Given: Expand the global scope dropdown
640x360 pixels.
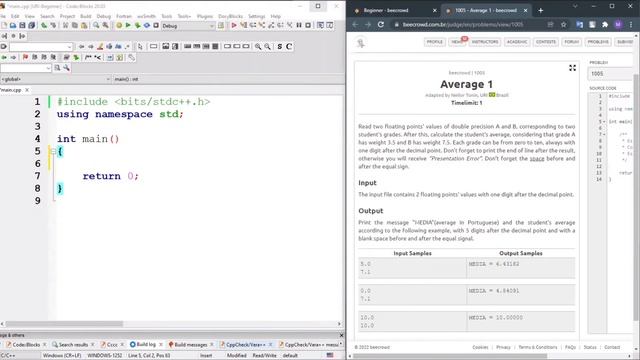Looking at the screenshot, I should (108, 79).
